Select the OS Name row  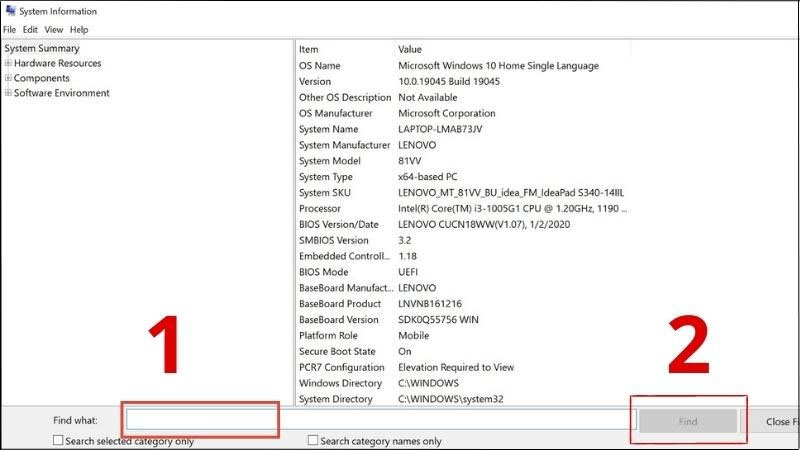tap(463, 65)
